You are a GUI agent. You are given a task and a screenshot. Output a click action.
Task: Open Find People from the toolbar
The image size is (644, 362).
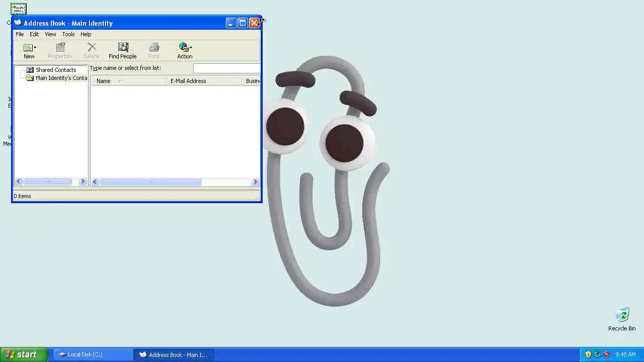pos(123,51)
